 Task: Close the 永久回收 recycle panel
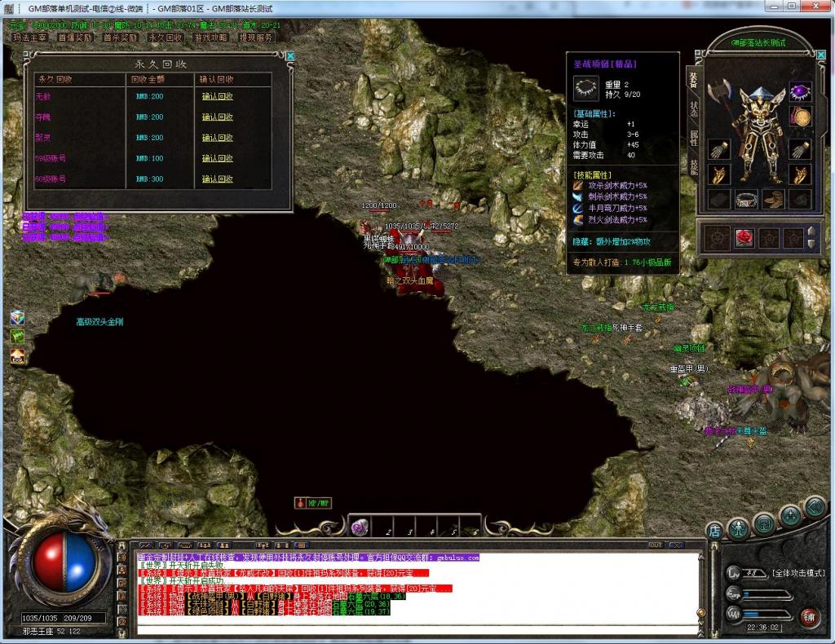pyautogui.click(x=290, y=56)
